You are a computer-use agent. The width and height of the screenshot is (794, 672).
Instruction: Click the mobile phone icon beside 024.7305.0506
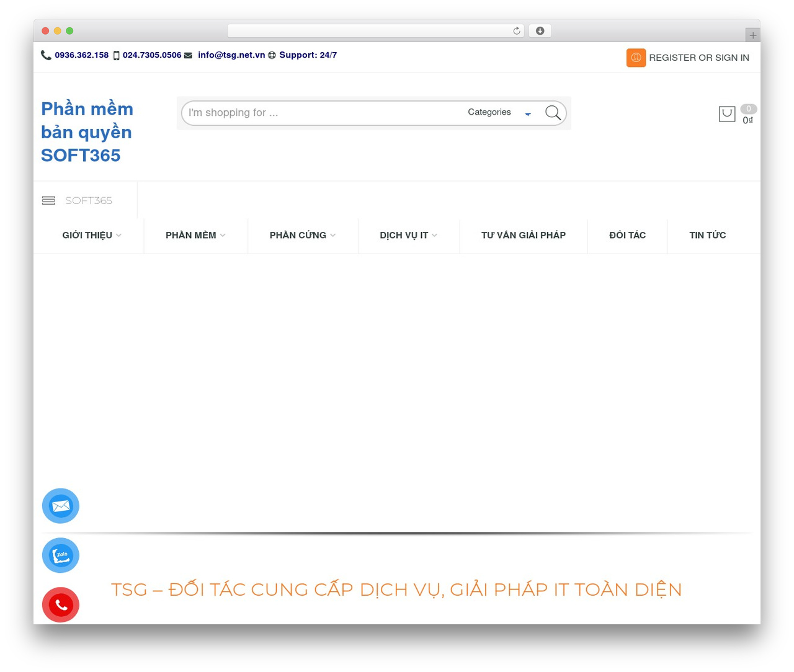pos(116,56)
